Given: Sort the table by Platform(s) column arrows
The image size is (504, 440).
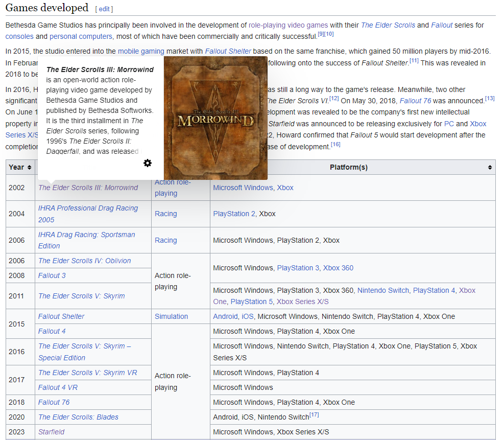Looking at the screenshot, I should (x=490, y=168).
